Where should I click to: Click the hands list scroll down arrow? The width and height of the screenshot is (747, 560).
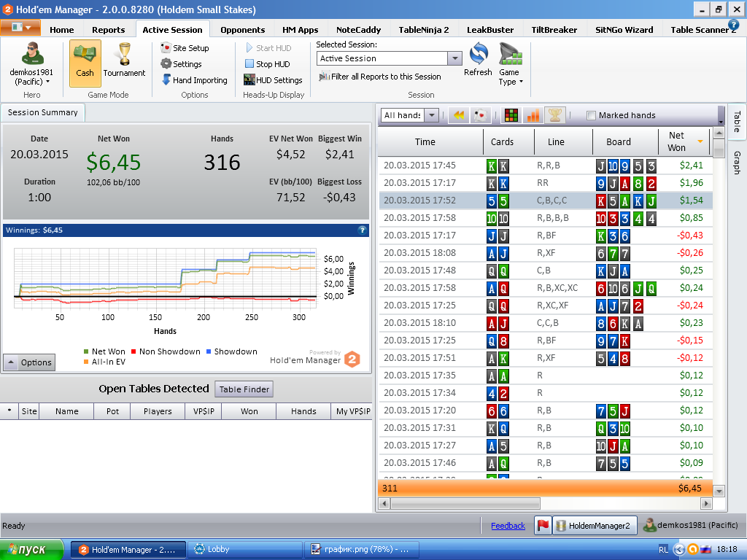pos(719,491)
